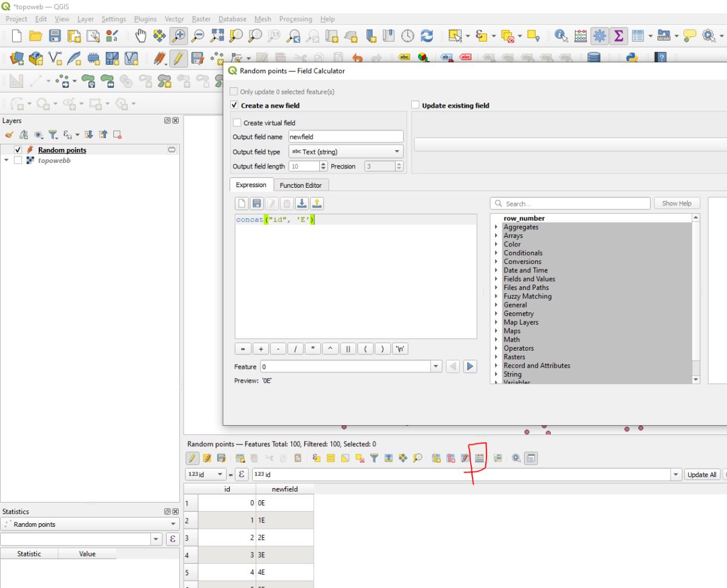Screen dimensions: 727x588
Task: Open the Temporal Controller clock icon
Action: point(408,36)
